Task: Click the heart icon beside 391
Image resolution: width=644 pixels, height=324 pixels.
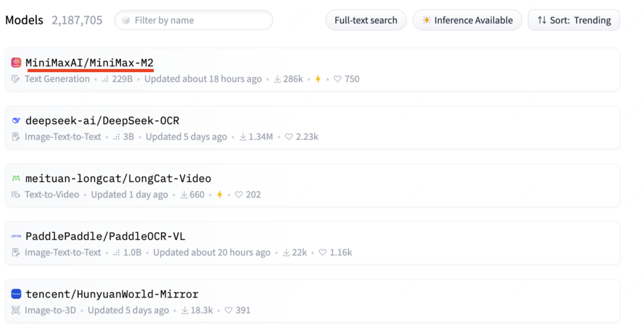Action: [229, 310]
